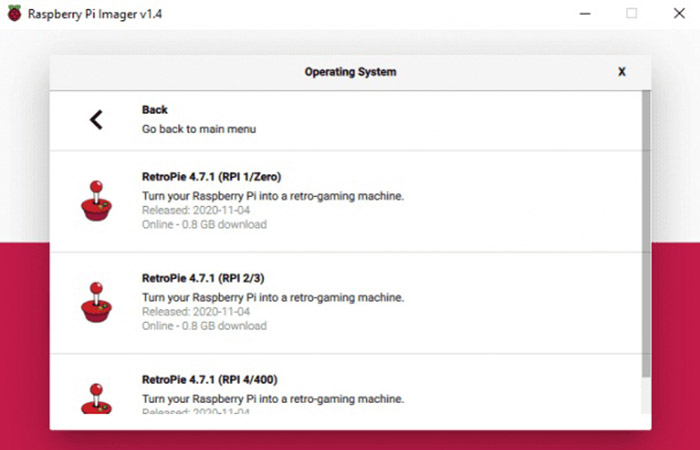The image size is (700, 450).
Task: Click the RPI 1/Zero retro-gaming description text
Action: [273, 196]
